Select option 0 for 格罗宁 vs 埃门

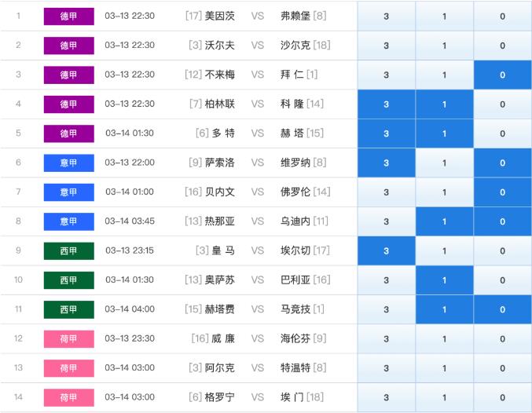pos(502,397)
